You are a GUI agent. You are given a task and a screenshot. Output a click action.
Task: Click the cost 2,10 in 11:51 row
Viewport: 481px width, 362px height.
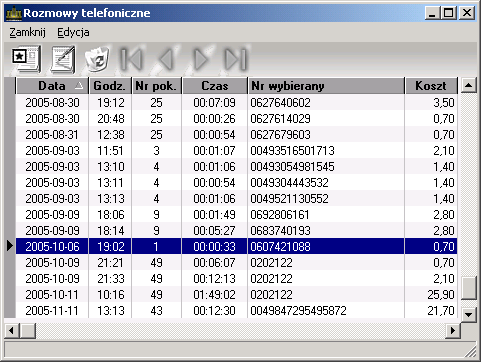[431, 150]
